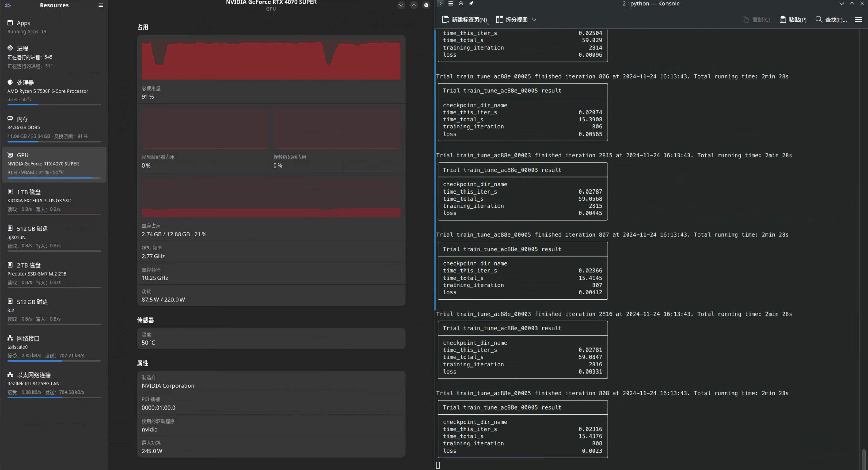Open Konsole hamburger menu at toolbar right
This screenshot has width=868, height=470.
tap(858, 20)
